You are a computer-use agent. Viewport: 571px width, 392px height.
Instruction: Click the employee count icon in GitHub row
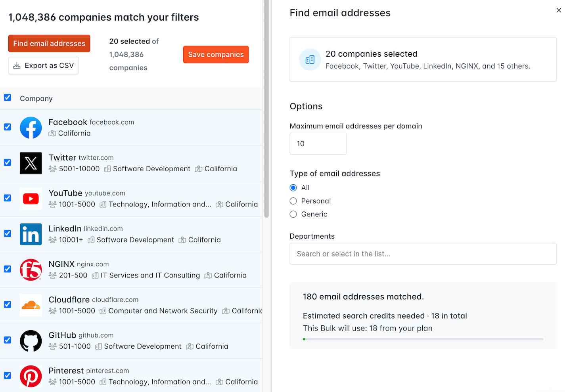(x=52, y=347)
